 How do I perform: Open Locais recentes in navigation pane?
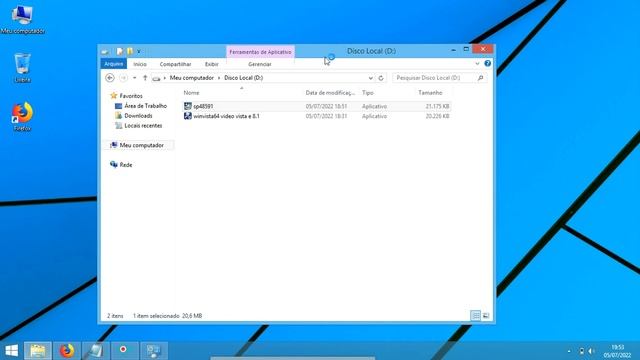pyautogui.click(x=143, y=125)
